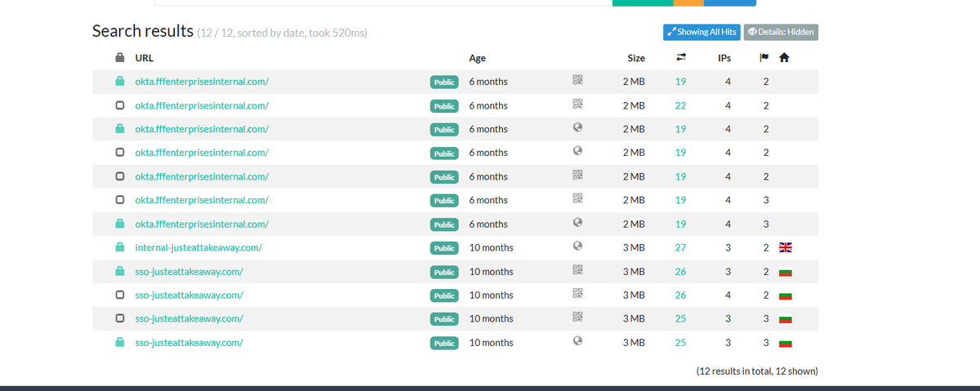Click the 3 MB size in internal-justeattakeaway row

(x=634, y=247)
